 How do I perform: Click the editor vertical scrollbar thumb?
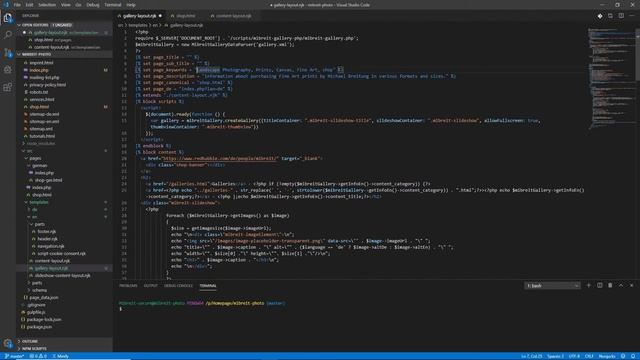click(x=638, y=54)
